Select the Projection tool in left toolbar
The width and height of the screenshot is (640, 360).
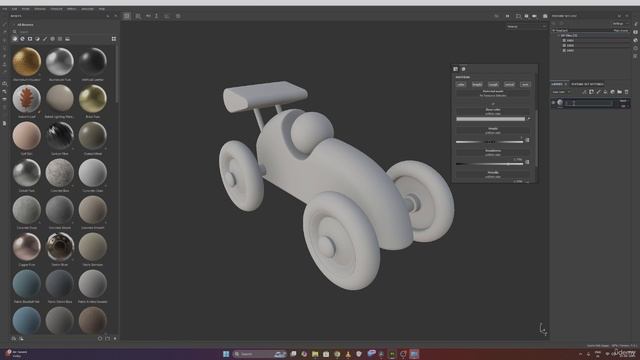(x=4, y=40)
